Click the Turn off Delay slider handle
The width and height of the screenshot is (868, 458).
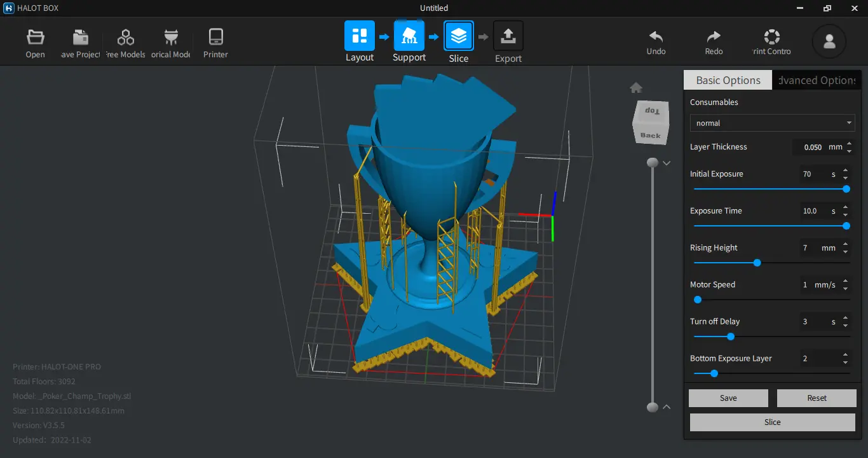click(731, 337)
